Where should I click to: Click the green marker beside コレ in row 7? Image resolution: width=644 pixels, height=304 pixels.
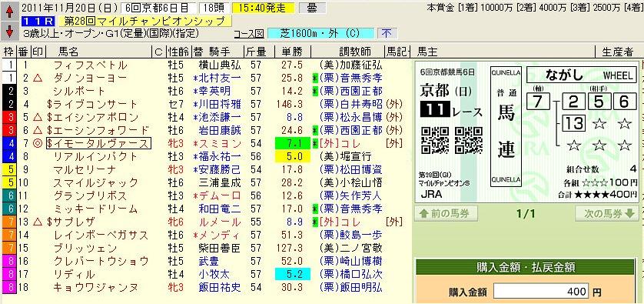pos(315,143)
